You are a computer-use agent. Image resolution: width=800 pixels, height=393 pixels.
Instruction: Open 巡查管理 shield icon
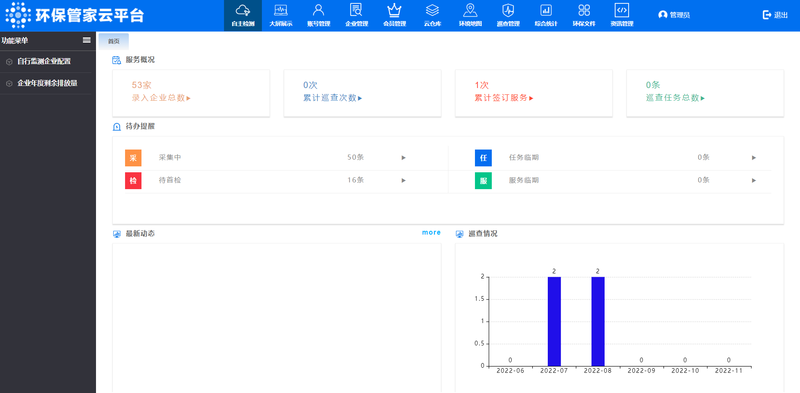pos(508,10)
